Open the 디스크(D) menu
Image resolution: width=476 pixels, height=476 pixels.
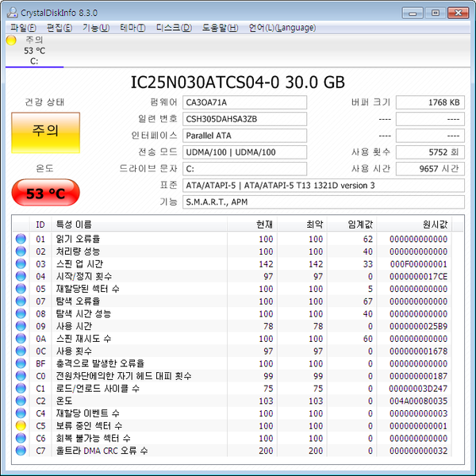tap(174, 28)
